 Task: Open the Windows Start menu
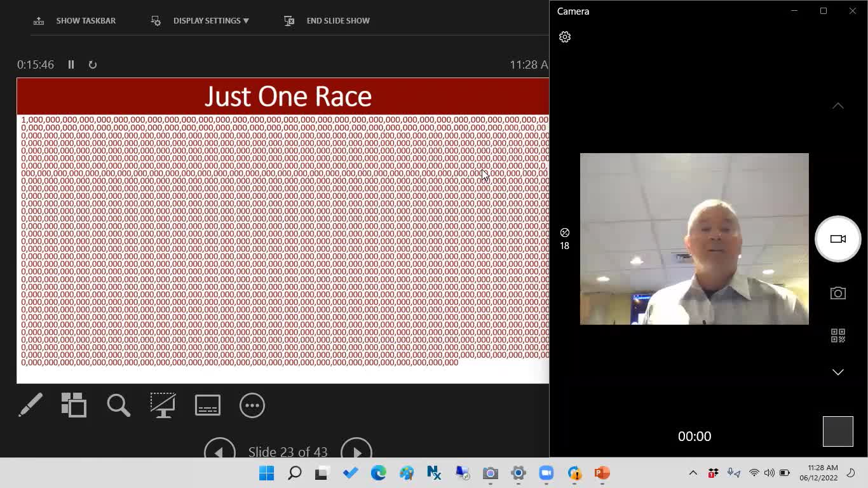(266, 473)
